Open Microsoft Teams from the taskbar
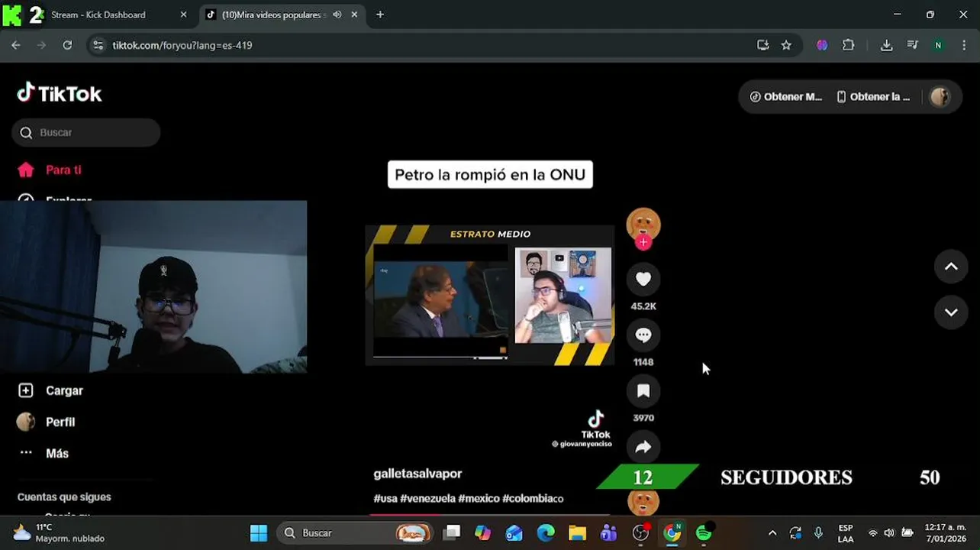 coord(608,532)
